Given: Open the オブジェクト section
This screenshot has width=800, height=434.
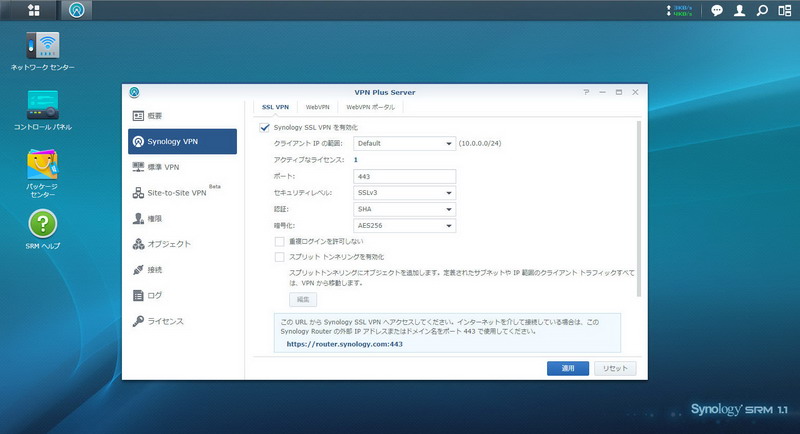Looking at the screenshot, I should (182, 244).
